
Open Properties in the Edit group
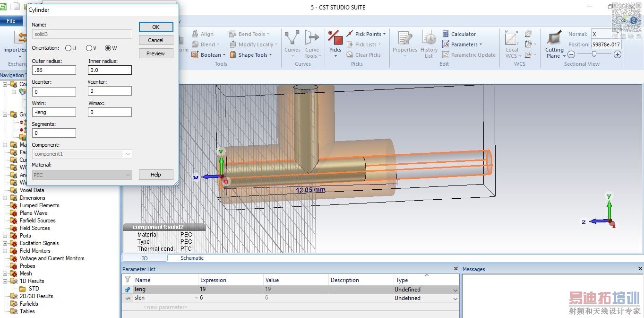tap(405, 44)
